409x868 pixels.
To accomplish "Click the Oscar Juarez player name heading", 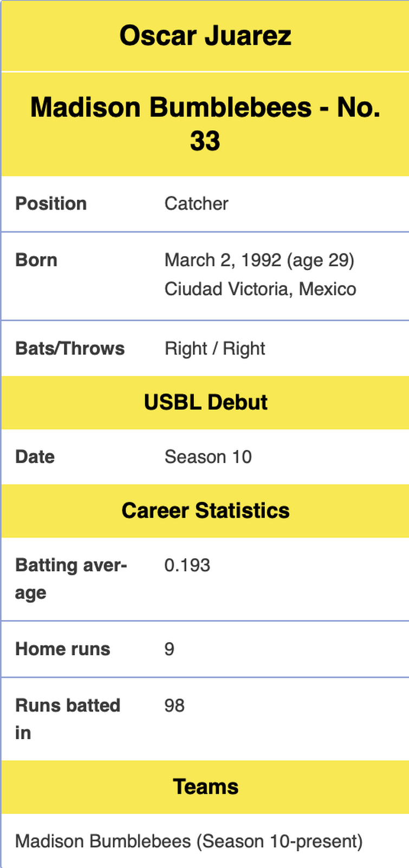I will click(x=205, y=36).
